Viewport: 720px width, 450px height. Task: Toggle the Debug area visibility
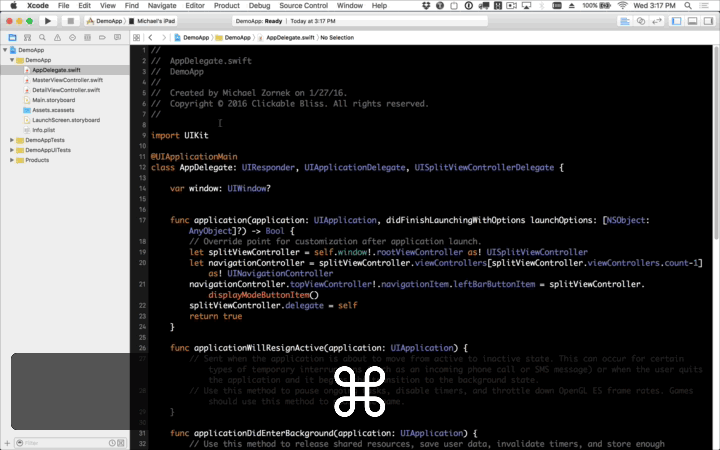click(692, 21)
